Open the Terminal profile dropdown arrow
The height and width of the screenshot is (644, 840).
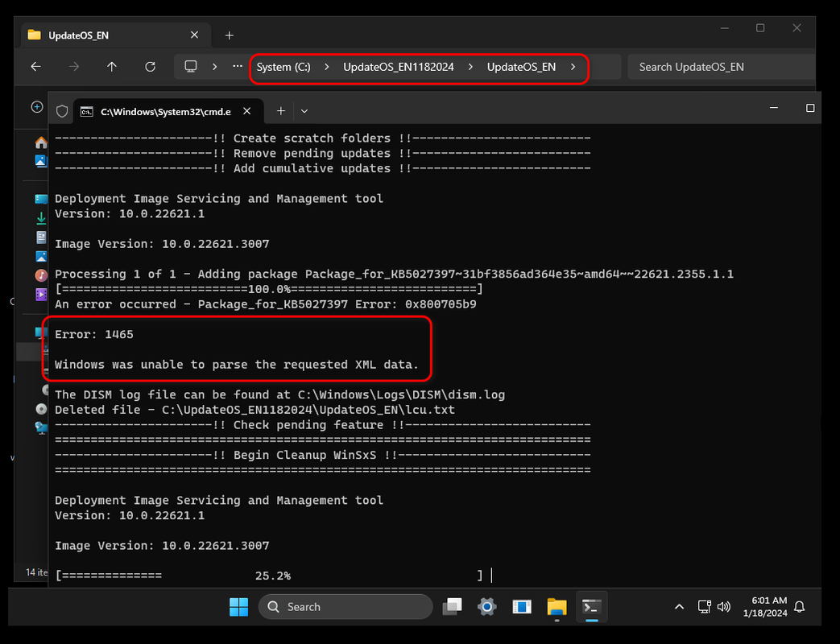(x=304, y=111)
